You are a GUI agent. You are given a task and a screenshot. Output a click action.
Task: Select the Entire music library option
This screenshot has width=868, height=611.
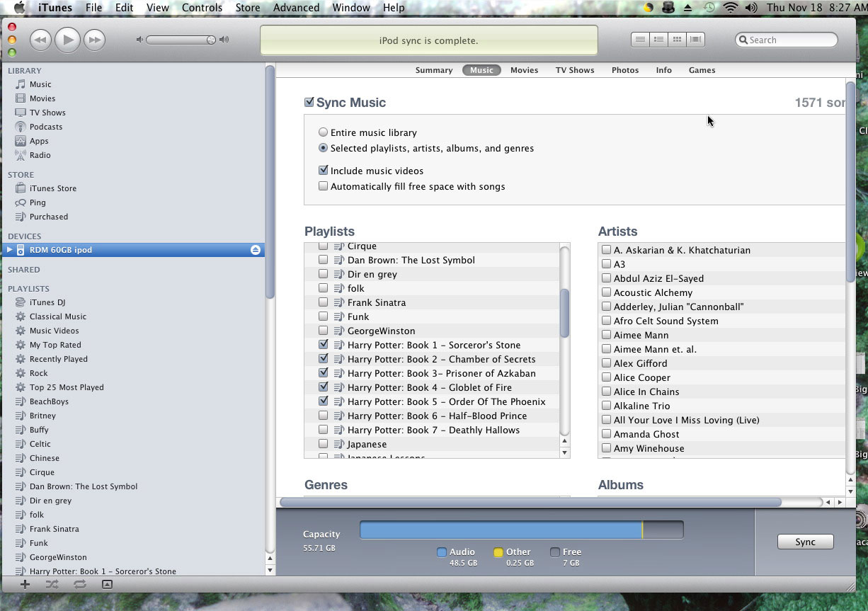(323, 132)
